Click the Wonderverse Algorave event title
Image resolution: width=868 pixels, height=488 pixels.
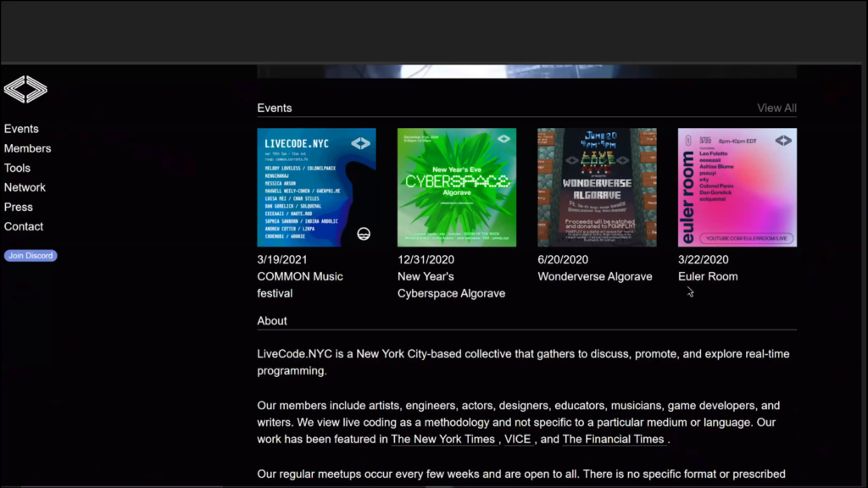pos(594,277)
